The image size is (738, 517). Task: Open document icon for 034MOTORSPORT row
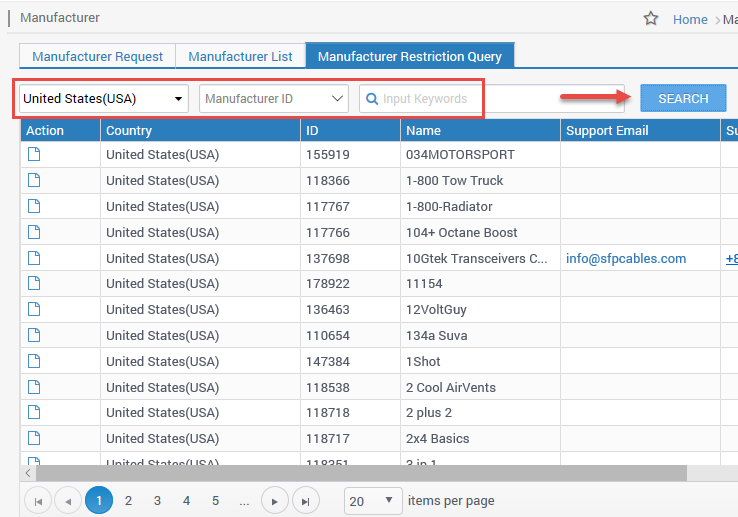[x=34, y=154]
